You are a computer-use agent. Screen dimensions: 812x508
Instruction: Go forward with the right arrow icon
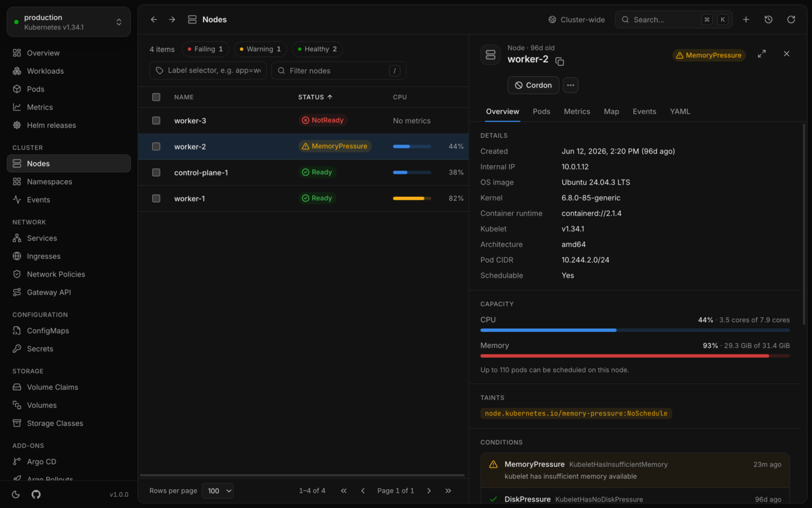coord(172,20)
